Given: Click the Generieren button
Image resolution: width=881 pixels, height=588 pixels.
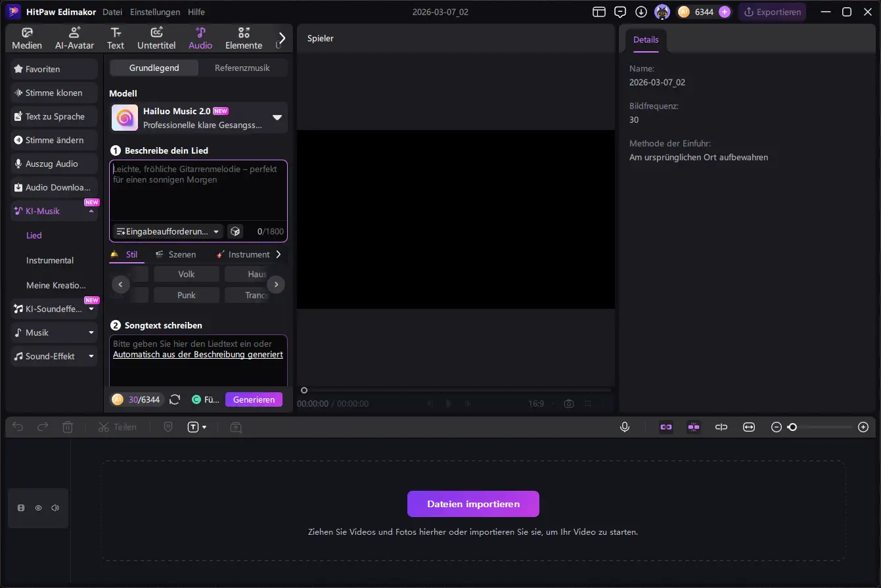Looking at the screenshot, I should 254,399.
